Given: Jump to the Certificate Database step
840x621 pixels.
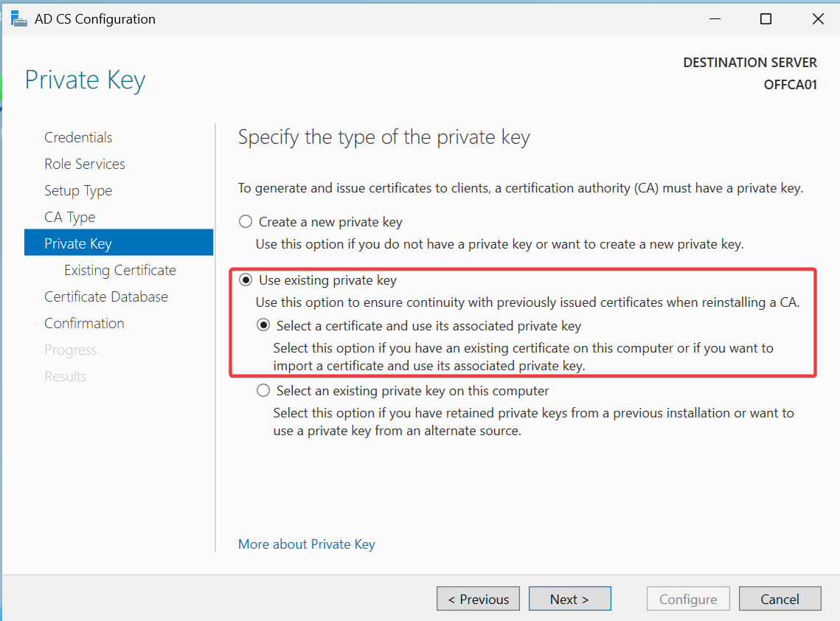Looking at the screenshot, I should click(x=106, y=297).
